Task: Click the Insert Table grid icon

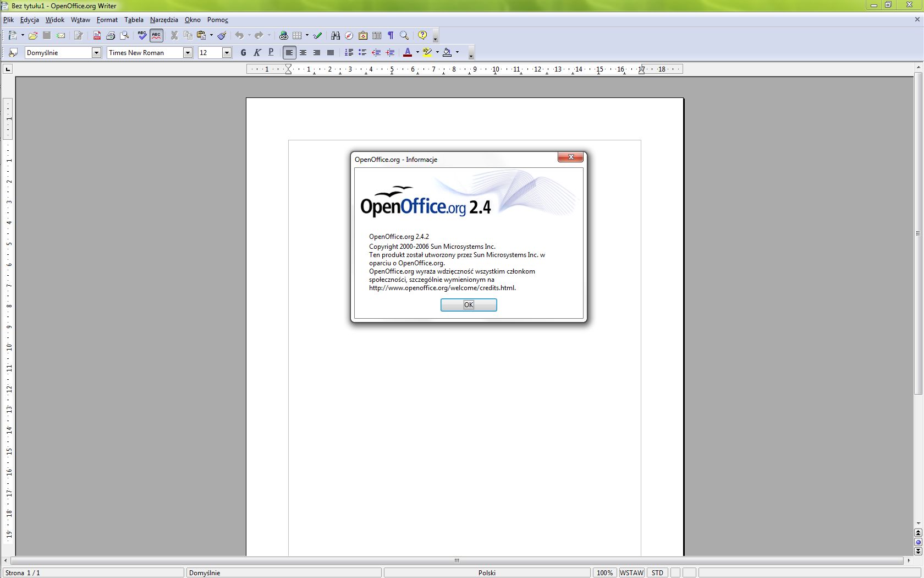Action: 297,35
